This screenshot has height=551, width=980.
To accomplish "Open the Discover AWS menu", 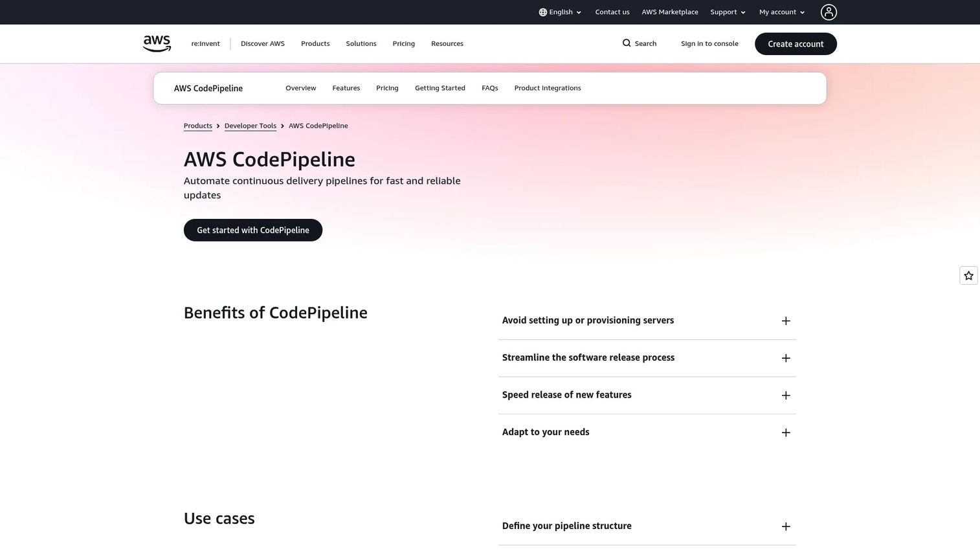I will click(x=263, y=44).
